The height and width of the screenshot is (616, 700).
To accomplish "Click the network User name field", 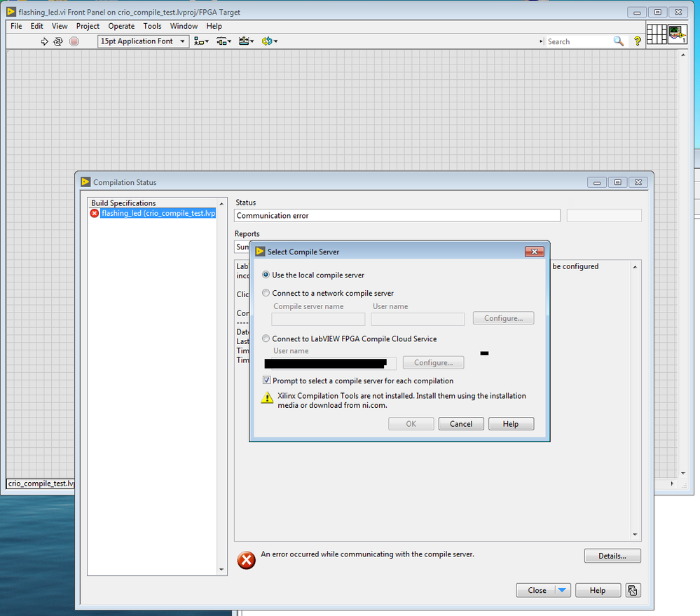I will pyautogui.click(x=418, y=319).
